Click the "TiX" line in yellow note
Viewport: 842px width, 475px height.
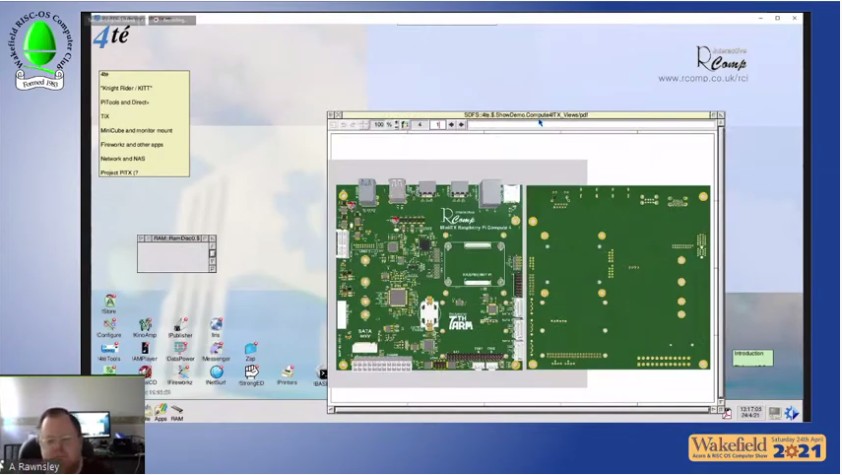click(105, 116)
